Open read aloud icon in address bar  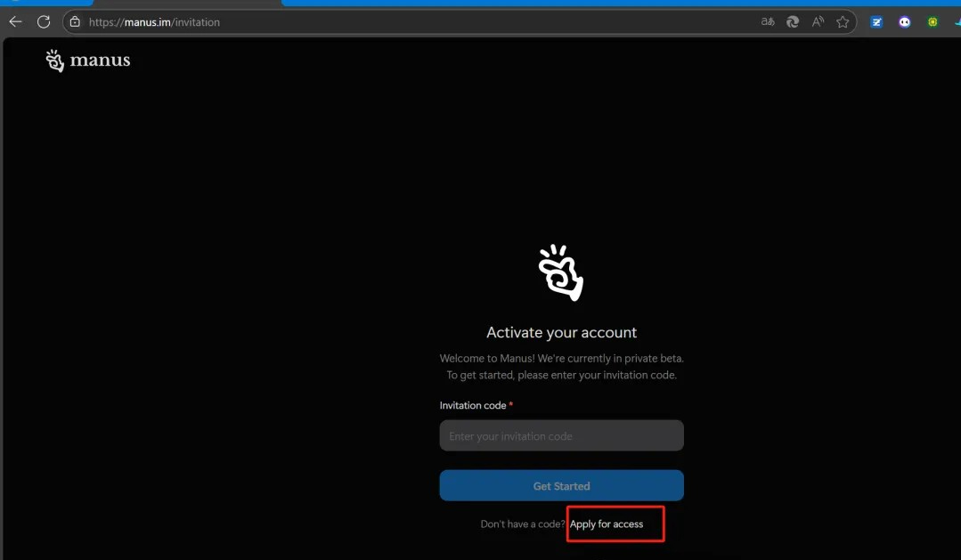pyautogui.click(x=818, y=22)
